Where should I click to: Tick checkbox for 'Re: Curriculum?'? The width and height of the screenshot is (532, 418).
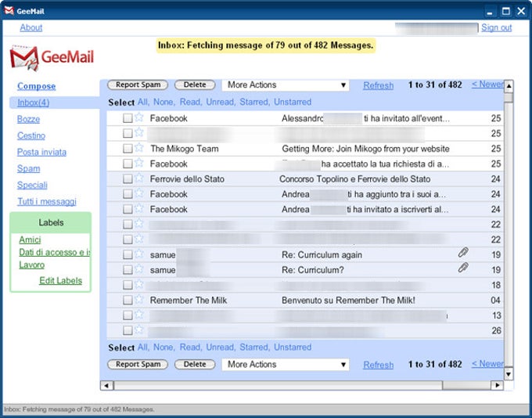pos(128,269)
